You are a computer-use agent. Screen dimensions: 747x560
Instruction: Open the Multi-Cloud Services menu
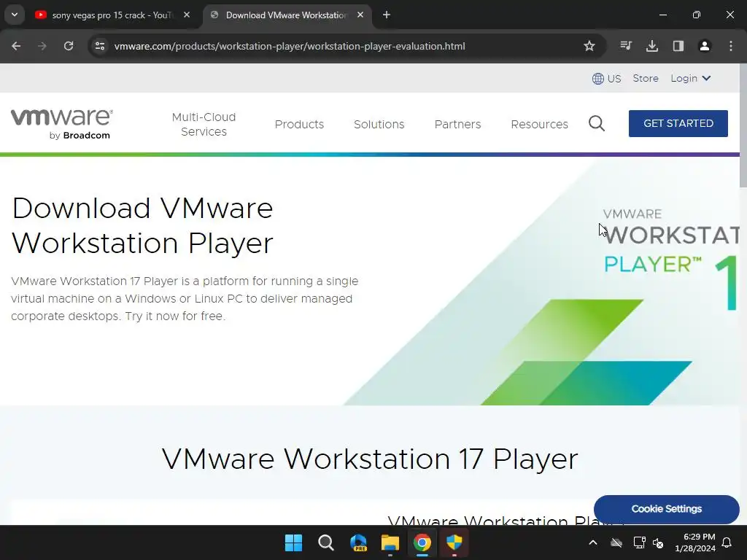point(204,124)
